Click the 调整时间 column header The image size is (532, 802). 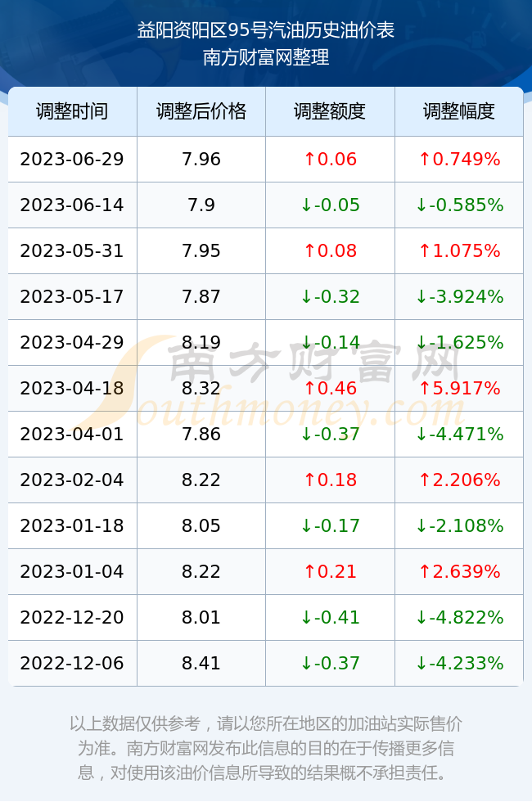[72, 111]
